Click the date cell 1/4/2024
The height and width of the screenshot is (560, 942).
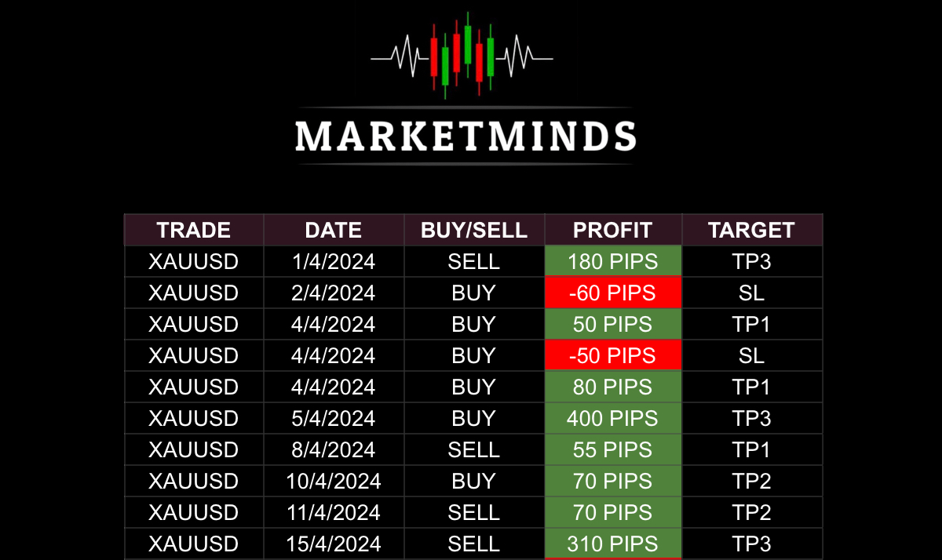[x=334, y=261]
